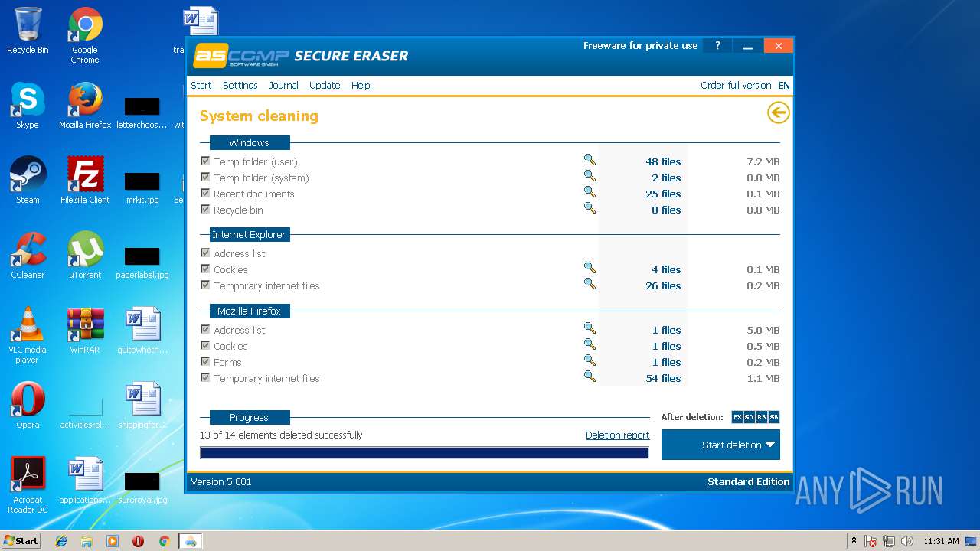
Task: Open magnifier for Recycle bin
Action: pyautogui.click(x=590, y=208)
